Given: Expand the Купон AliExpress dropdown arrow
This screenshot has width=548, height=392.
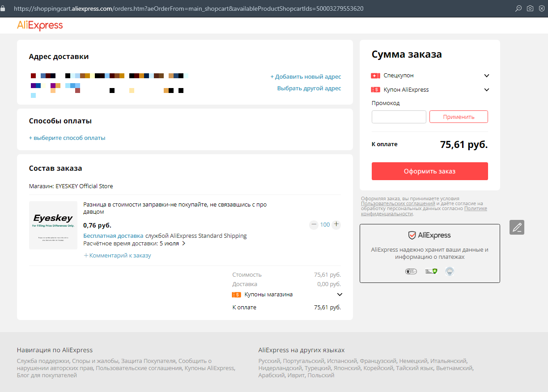Looking at the screenshot, I should coord(487,90).
